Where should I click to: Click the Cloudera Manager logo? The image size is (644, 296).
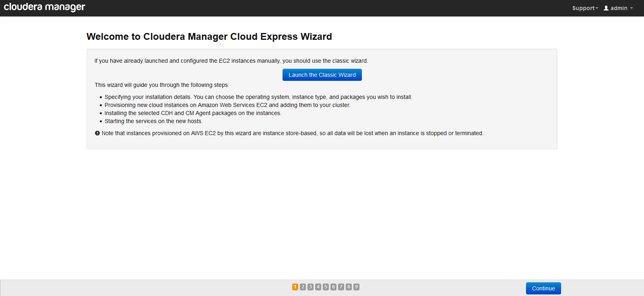click(44, 7)
